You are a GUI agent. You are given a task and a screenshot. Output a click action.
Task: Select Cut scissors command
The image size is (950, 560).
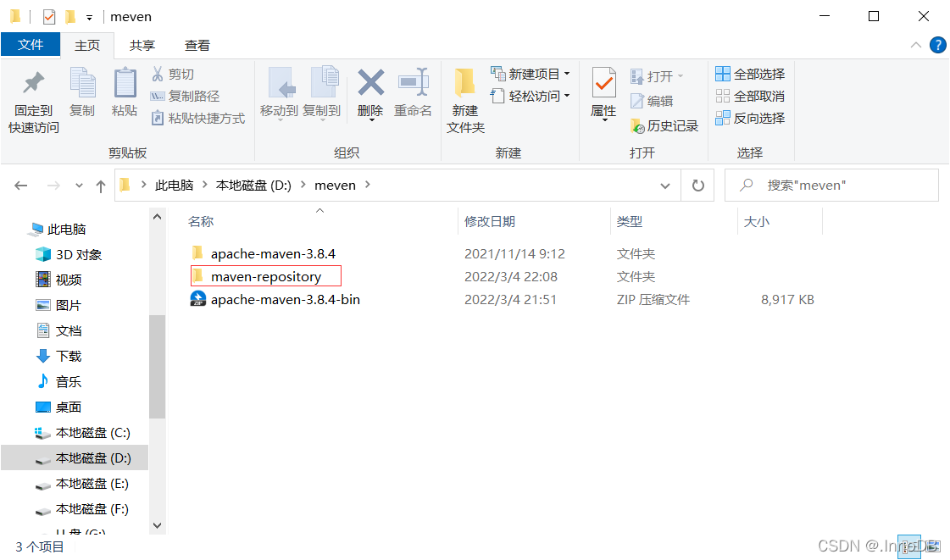pyautogui.click(x=173, y=74)
